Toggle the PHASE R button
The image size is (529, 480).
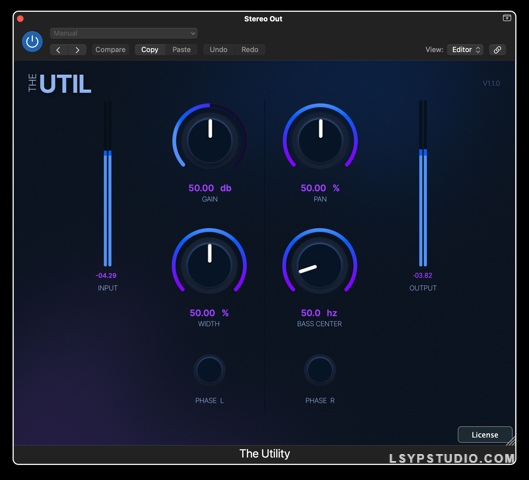coord(319,370)
